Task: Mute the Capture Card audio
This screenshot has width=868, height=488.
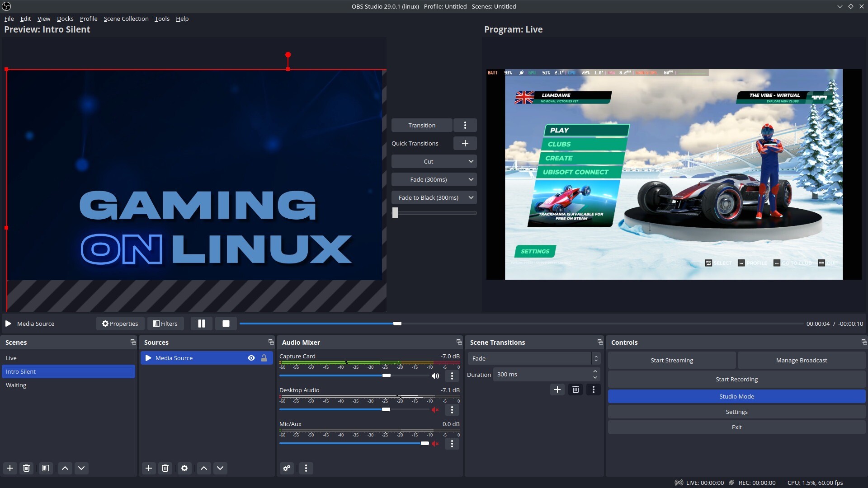Action: pos(435,376)
